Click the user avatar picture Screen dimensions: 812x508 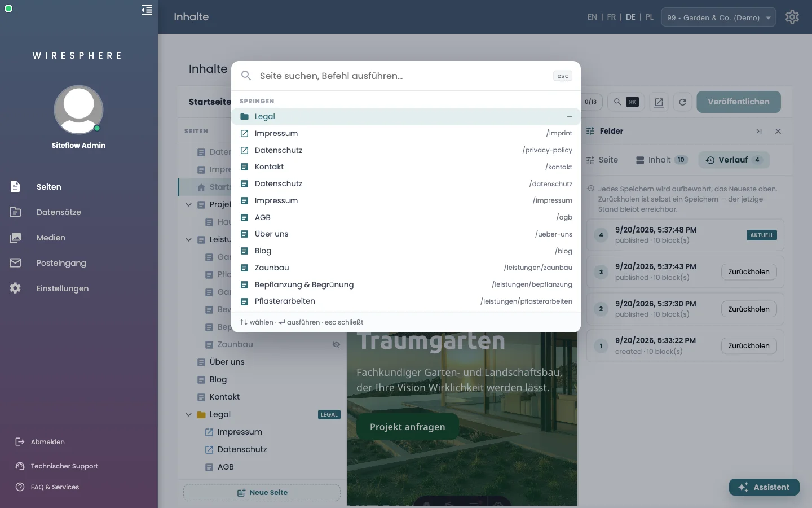point(78,110)
